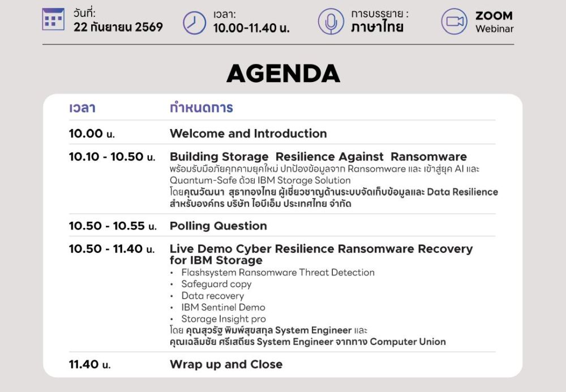Click the '10.00 น.' time cell
The width and height of the screenshot is (566, 392).
(x=92, y=133)
